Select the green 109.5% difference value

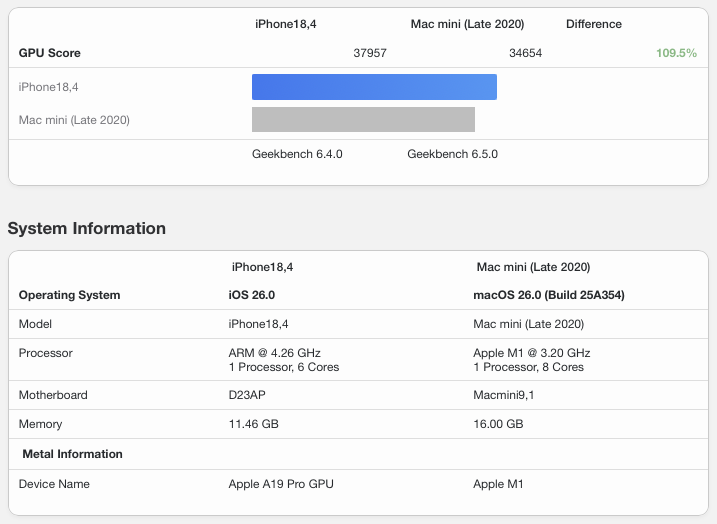[676, 53]
